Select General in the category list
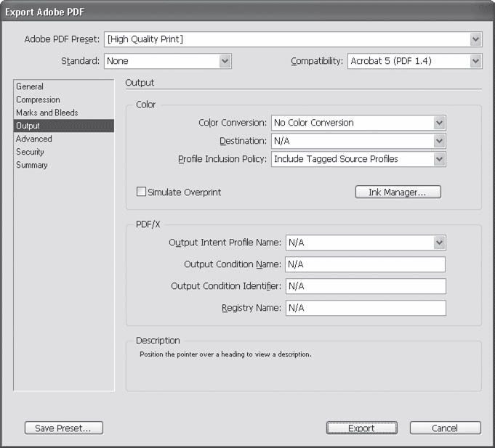The width and height of the screenshot is (495, 448). coord(30,86)
